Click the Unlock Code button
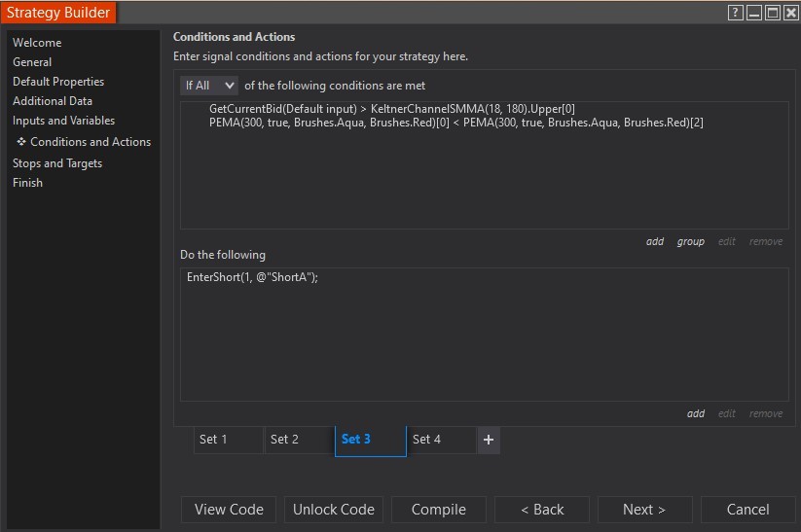Viewport: 801px width, 532px height. click(334, 510)
